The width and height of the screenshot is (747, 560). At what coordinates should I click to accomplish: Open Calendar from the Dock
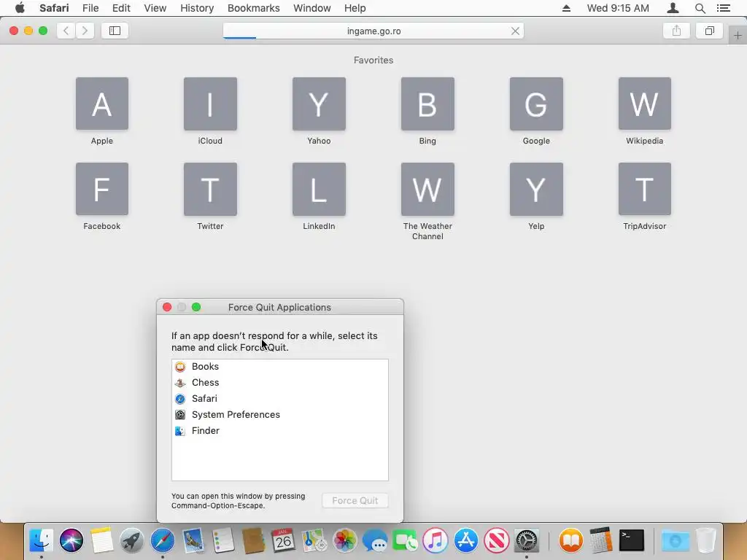coord(283,540)
